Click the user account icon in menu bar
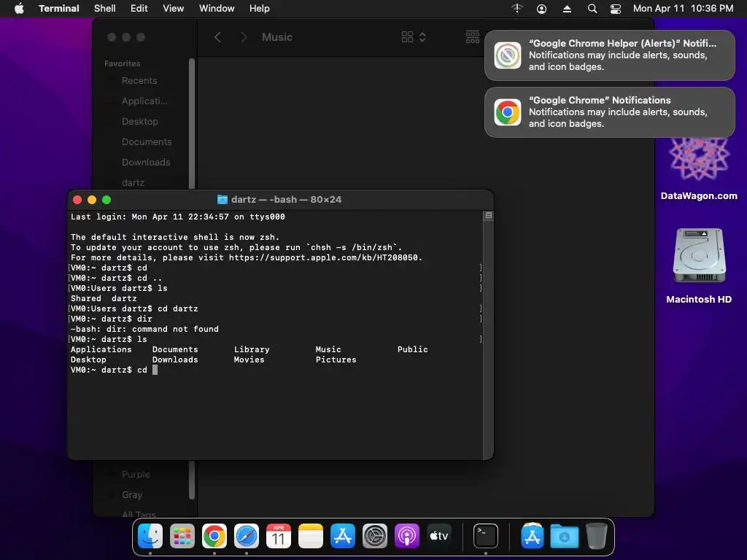The height and width of the screenshot is (560, 747). [542, 9]
